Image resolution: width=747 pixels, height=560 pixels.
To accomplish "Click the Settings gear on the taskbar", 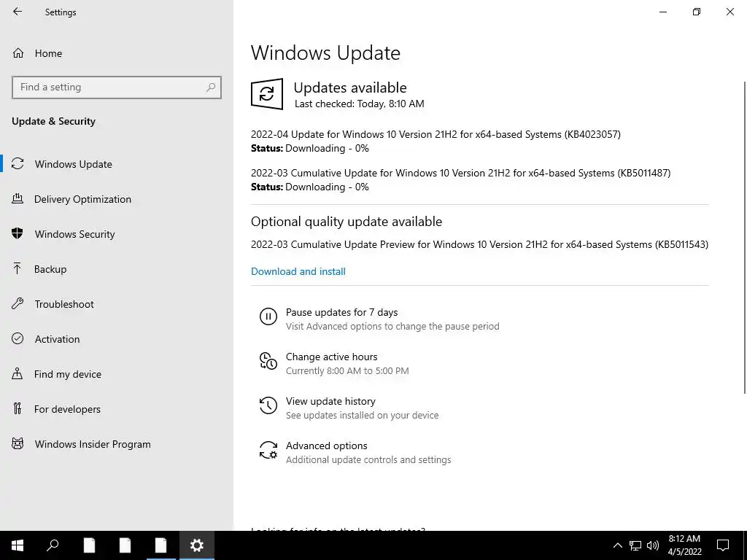I will tap(197, 545).
